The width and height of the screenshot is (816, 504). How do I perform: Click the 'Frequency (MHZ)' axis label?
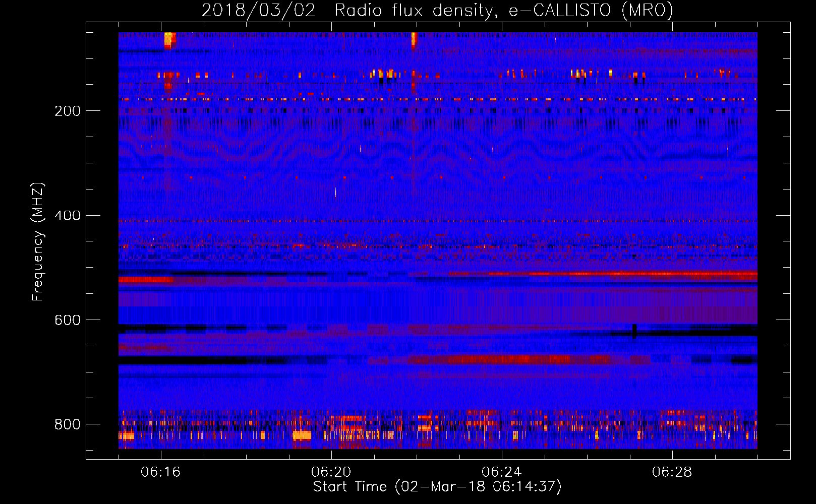click(38, 241)
